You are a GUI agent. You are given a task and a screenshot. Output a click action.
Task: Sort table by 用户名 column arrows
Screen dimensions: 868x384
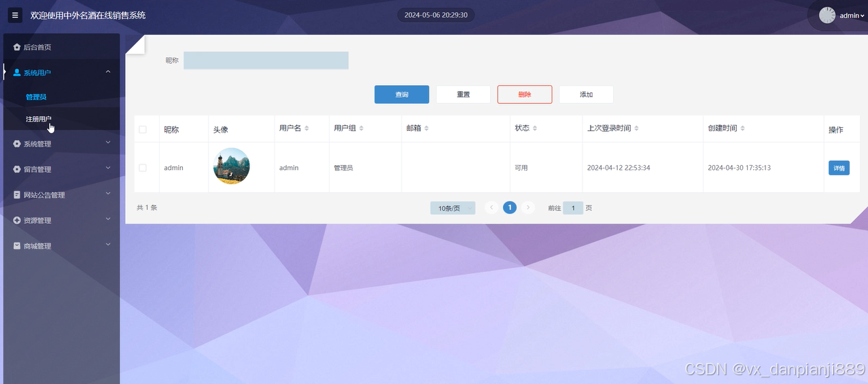coord(307,128)
